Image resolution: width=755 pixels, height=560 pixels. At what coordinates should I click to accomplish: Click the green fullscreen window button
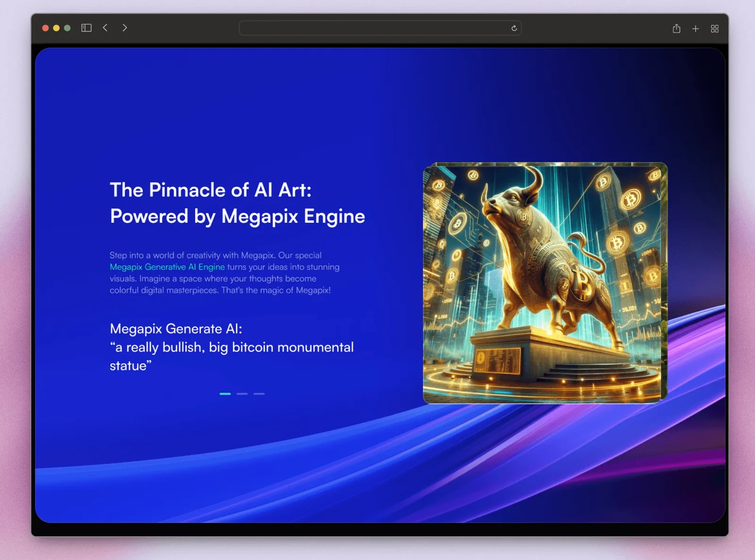[67, 28]
